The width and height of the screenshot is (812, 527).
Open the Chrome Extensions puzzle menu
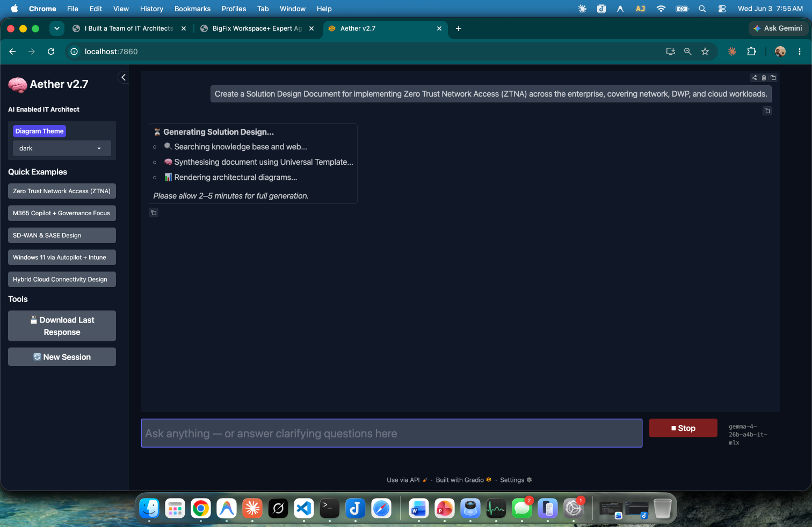tap(752, 52)
